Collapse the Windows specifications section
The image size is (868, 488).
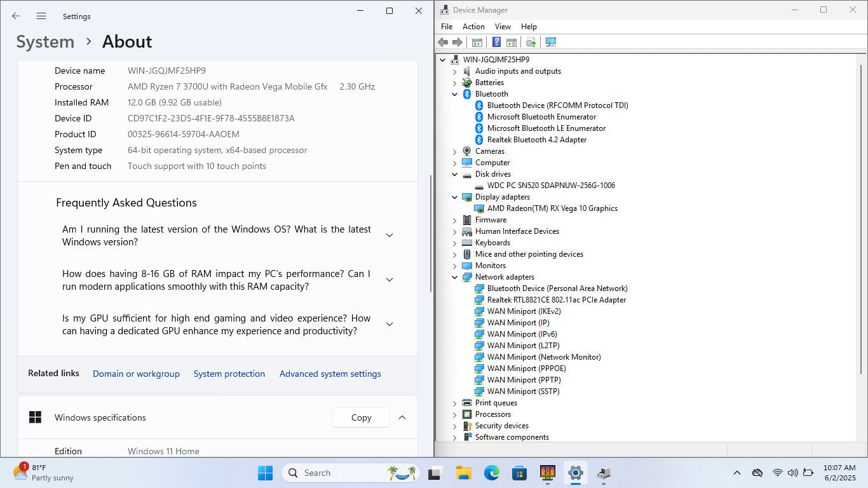pos(402,417)
